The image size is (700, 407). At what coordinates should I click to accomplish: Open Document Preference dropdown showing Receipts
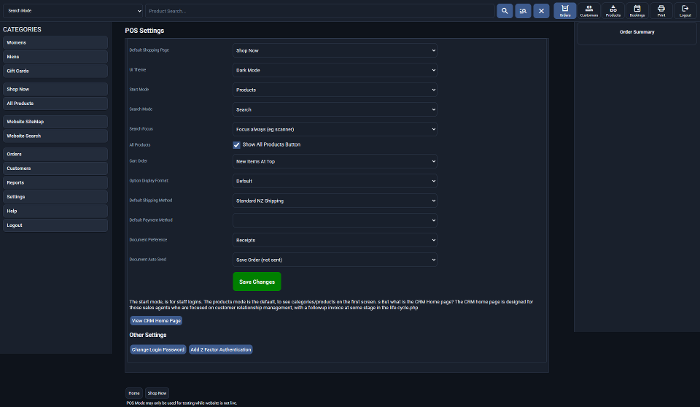(x=335, y=240)
